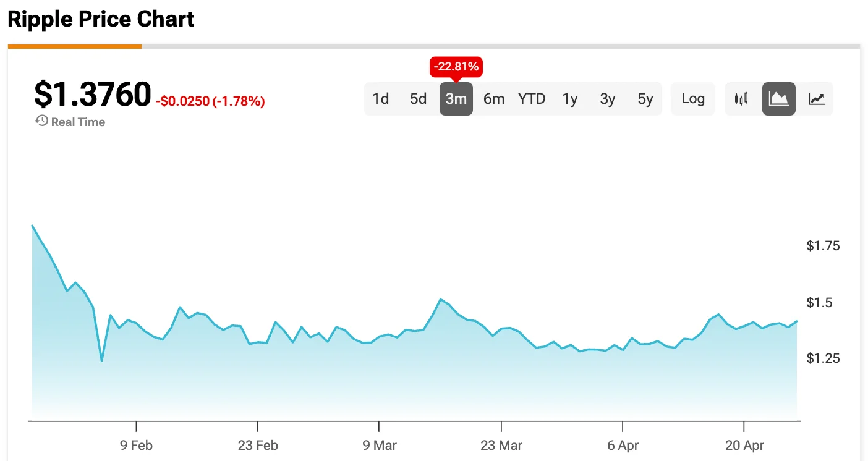Viewport: 868px width, 461px height.
Task: Toggle the Log scale button
Action: (x=693, y=99)
